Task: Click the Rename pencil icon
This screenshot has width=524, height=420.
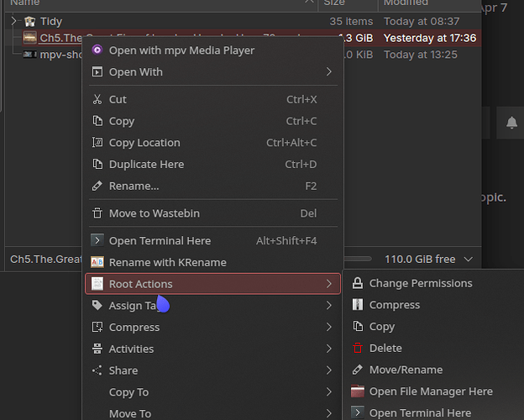Action: (97, 186)
